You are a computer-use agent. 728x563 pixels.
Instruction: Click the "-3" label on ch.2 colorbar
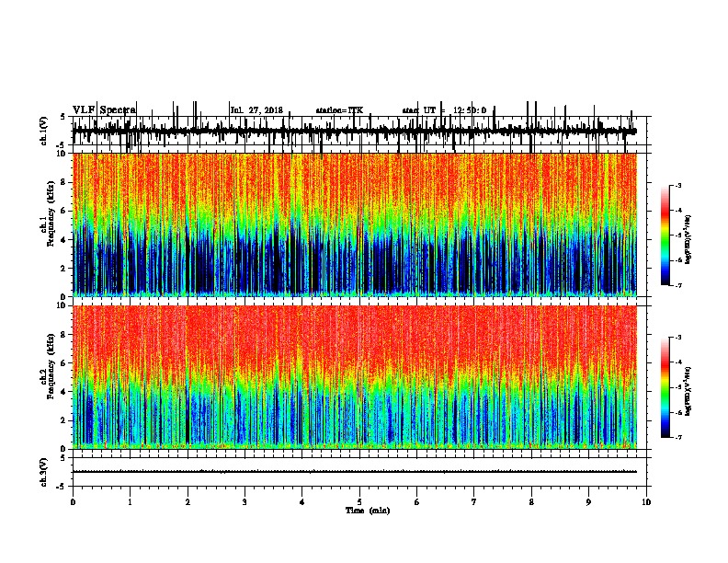[x=677, y=338]
